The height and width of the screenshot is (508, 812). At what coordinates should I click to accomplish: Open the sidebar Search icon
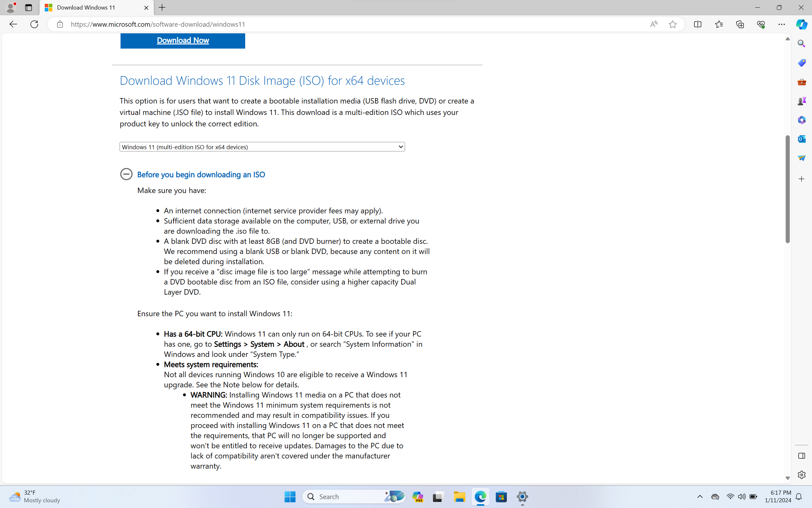point(801,44)
